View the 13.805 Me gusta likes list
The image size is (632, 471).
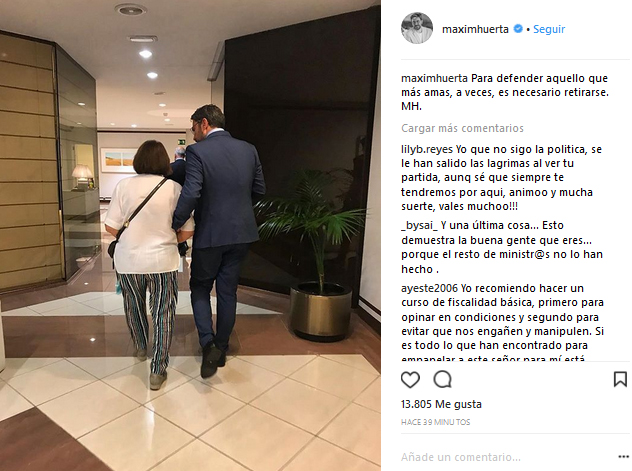pyautogui.click(x=441, y=404)
